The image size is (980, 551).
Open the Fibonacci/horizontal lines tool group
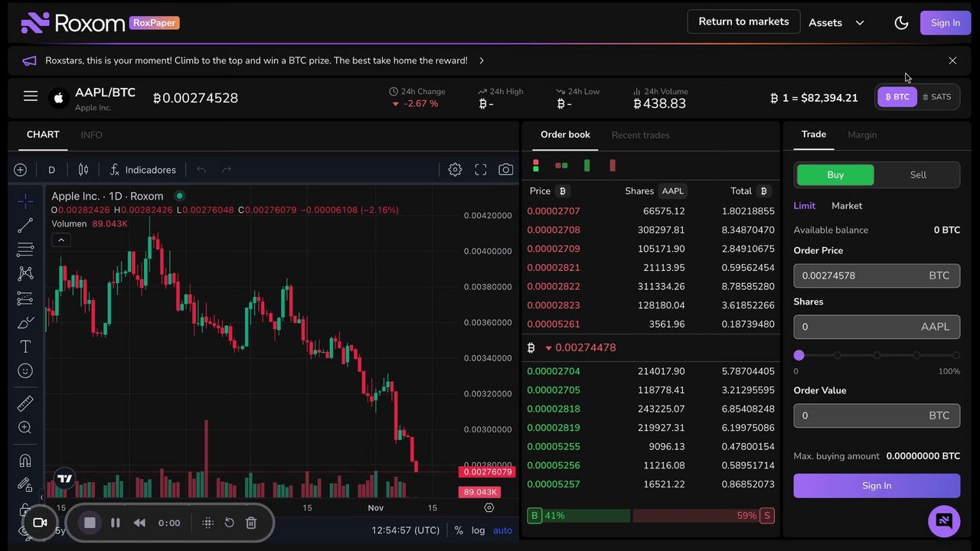(25, 249)
